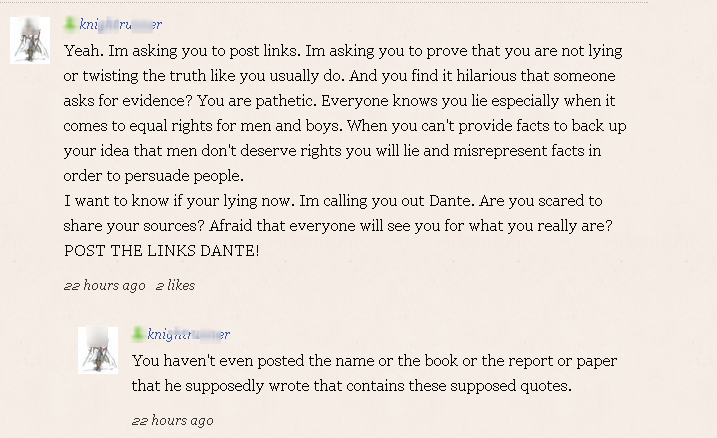The image size is (717, 438).
Task: Open the reply author's username link
Action: pyautogui.click(x=188, y=334)
